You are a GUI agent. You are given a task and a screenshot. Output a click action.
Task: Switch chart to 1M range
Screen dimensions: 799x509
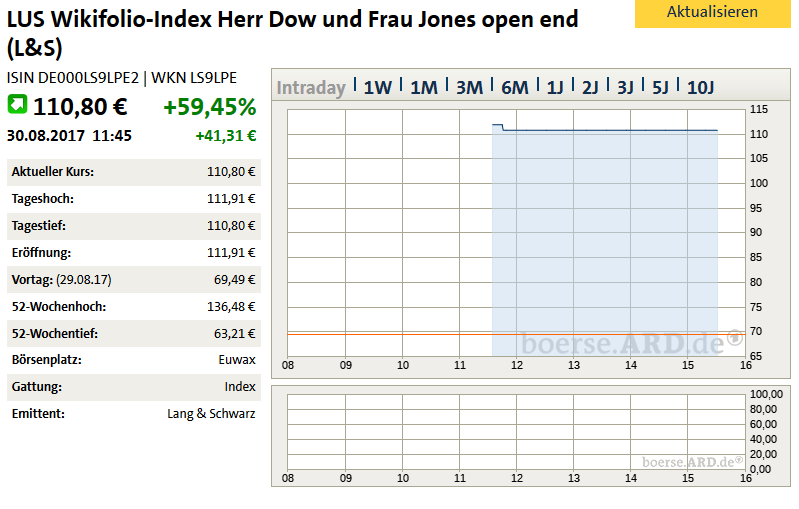click(x=424, y=87)
